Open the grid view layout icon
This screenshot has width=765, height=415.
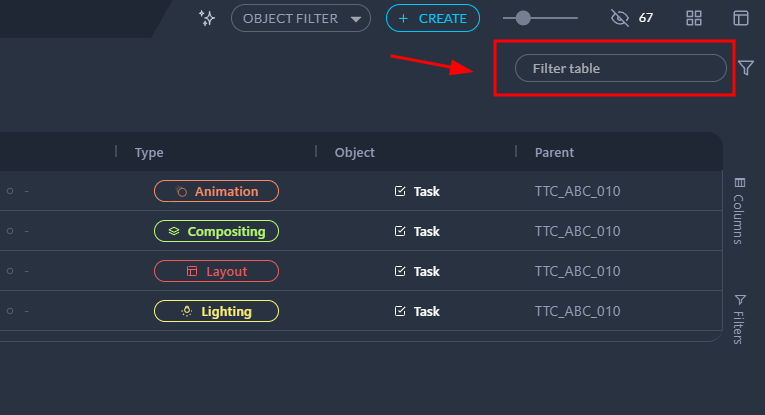point(695,18)
